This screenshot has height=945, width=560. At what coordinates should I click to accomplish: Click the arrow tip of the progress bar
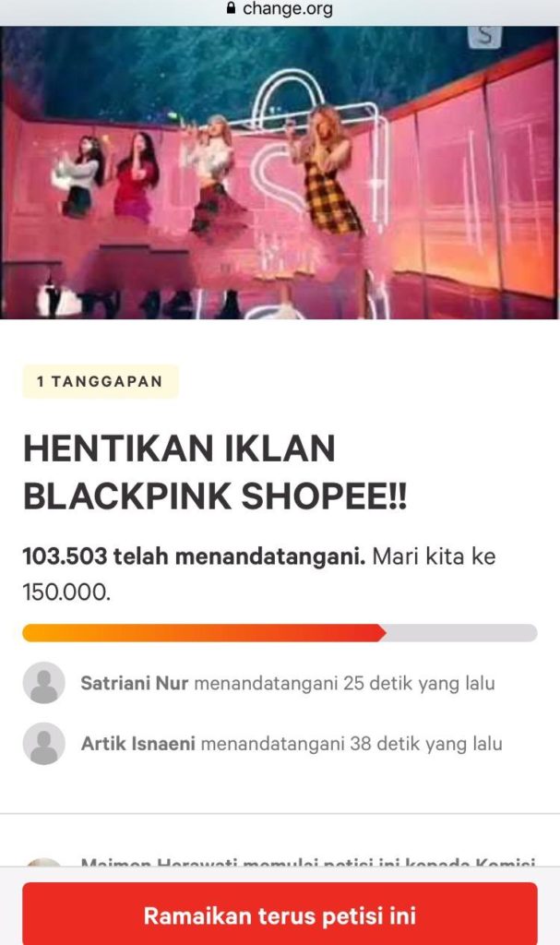pos(382,633)
